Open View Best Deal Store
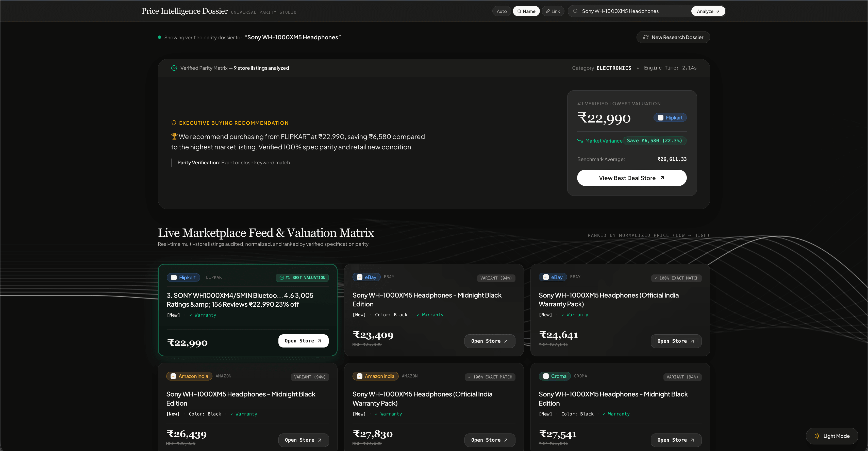 [x=631, y=178]
